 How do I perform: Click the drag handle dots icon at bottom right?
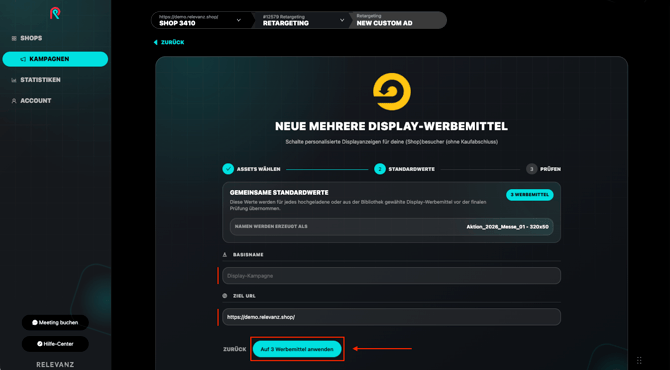point(639,361)
